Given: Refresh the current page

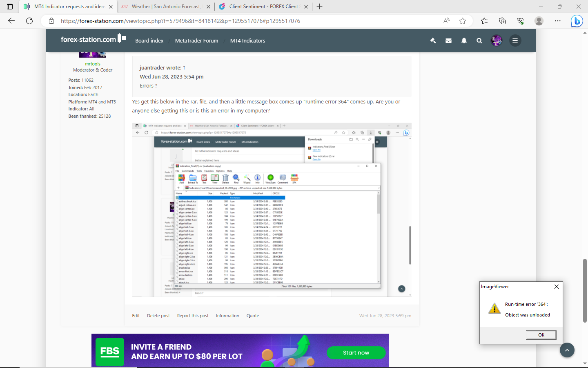Looking at the screenshot, I should pos(29,21).
